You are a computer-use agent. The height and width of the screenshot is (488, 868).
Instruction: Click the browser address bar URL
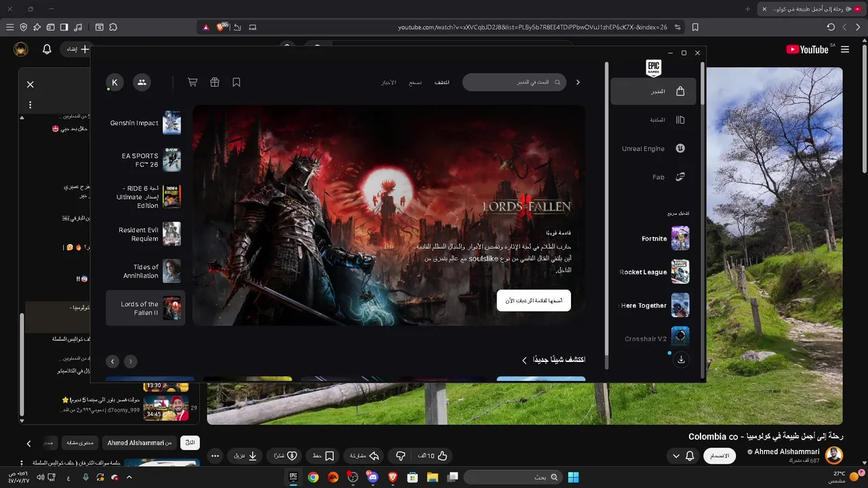pyautogui.click(x=532, y=27)
